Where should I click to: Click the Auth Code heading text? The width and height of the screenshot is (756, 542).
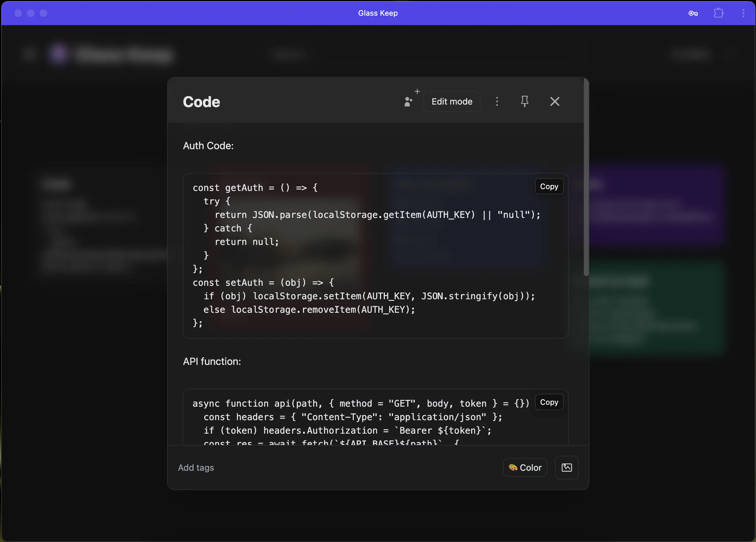pyautogui.click(x=208, y=146)
